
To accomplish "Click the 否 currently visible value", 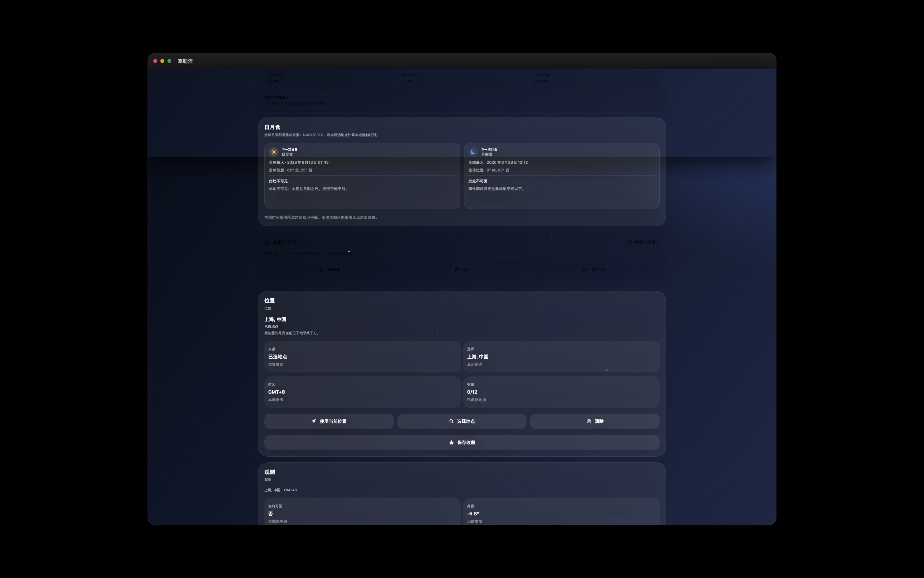I will coord(270,514).
